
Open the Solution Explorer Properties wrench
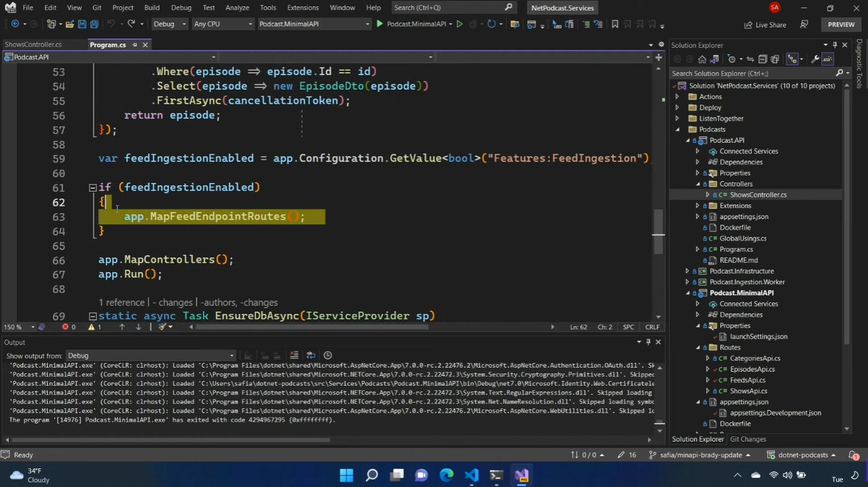click(815, 59)
